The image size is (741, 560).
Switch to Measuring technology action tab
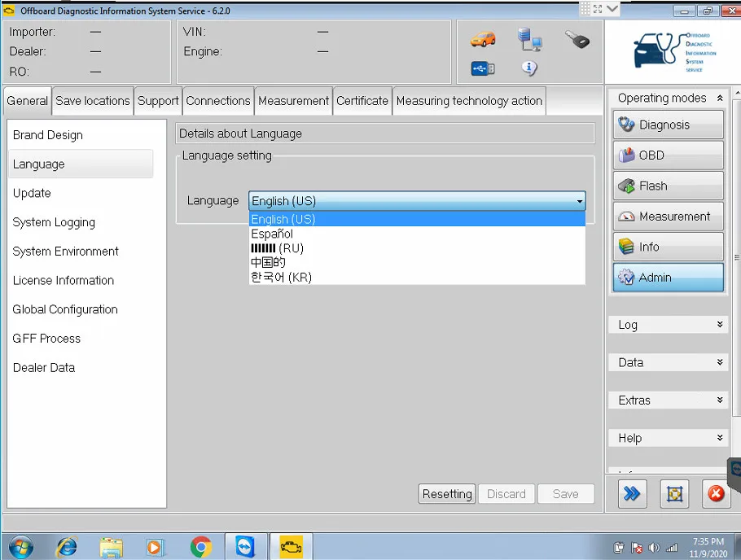point(469,101)
